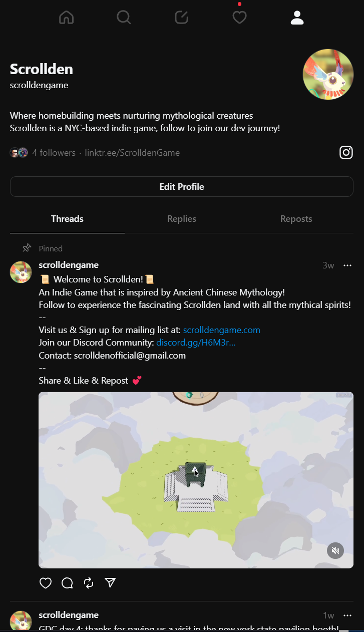This screenshot has height=632, width=364.
Task: Click the Scrollden profile picture
Action: [x=328, y=75]
